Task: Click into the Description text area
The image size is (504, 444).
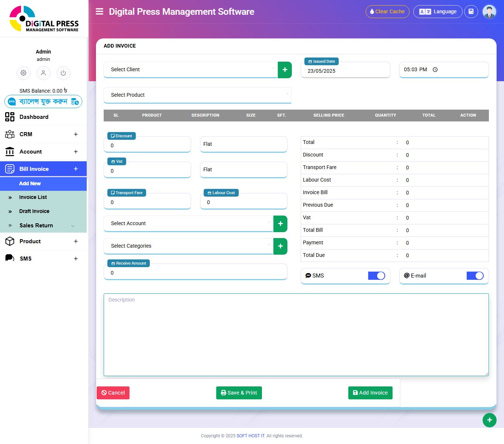Action: click(296, 334)
